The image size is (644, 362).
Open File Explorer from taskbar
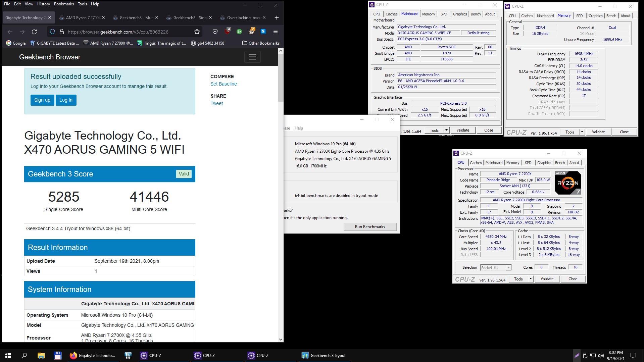coord(41,356)
